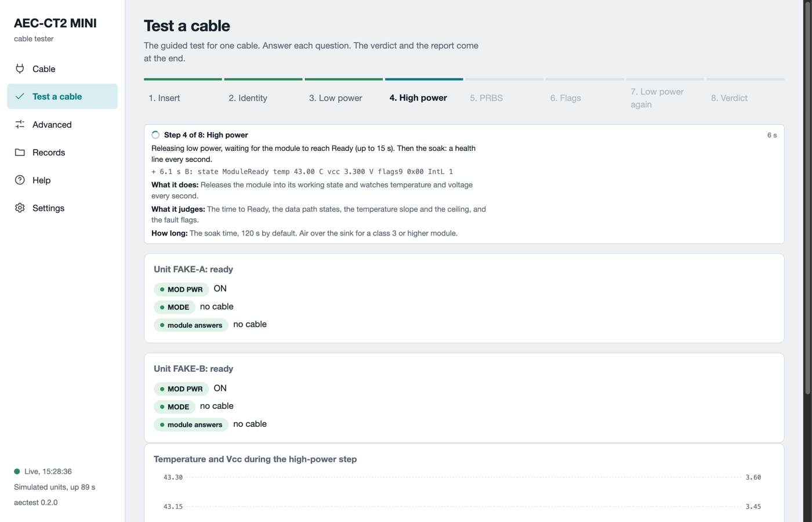Image resolution: width=812 pixels, height=522 pixels.
Task: Click the plug icon beside Cable
Action: coord(20,68)
